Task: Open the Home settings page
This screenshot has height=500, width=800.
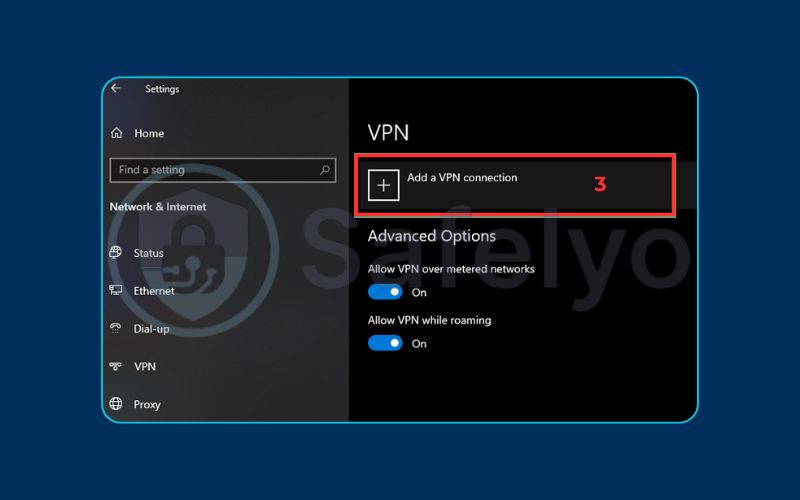Action: 149,133
